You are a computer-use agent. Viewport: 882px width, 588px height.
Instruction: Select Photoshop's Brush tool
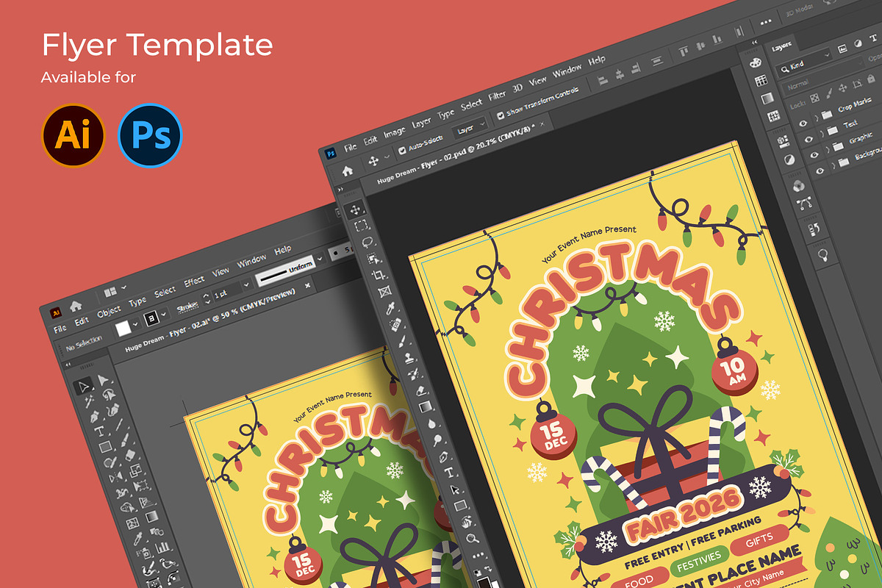pos(402,341)
